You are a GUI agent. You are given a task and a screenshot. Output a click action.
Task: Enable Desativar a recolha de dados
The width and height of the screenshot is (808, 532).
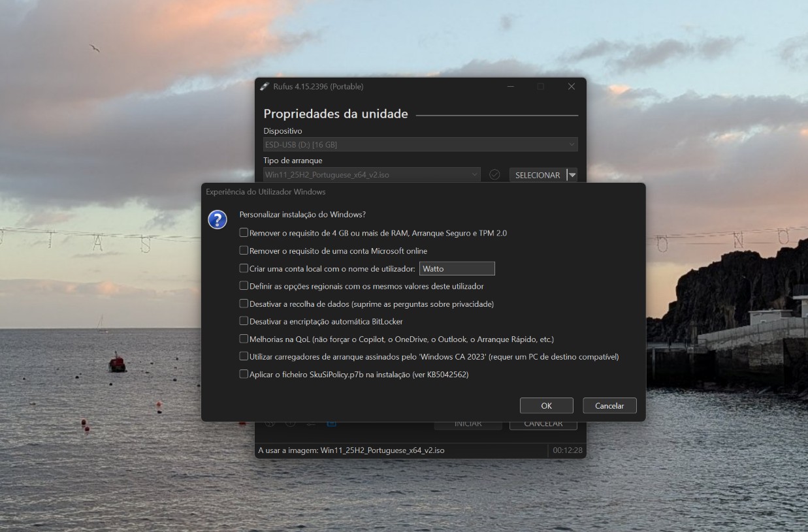coord(244,304)
